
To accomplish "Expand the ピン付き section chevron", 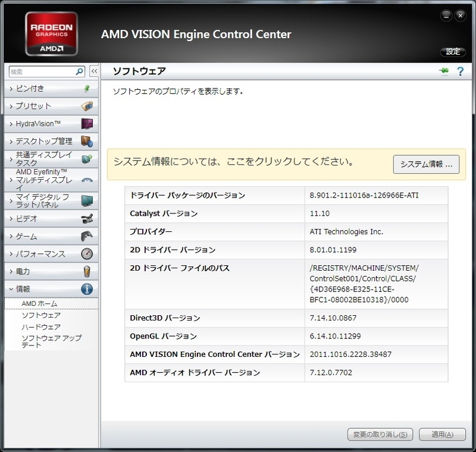I will point(11,89).
